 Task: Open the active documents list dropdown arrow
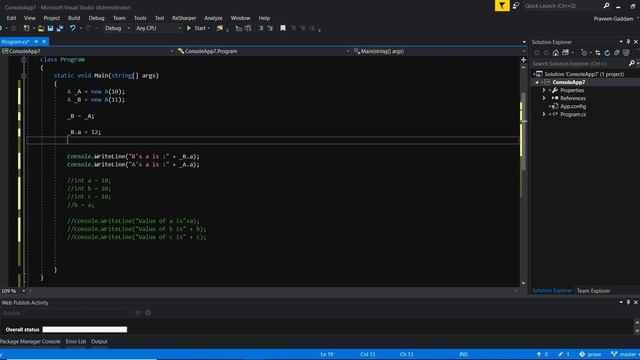click(524, 42)
